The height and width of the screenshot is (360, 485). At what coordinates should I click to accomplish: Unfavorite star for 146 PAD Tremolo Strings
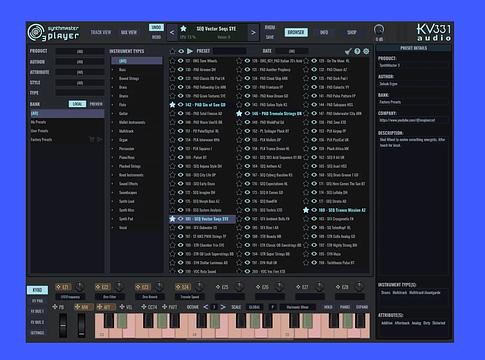tap(239, 114)
